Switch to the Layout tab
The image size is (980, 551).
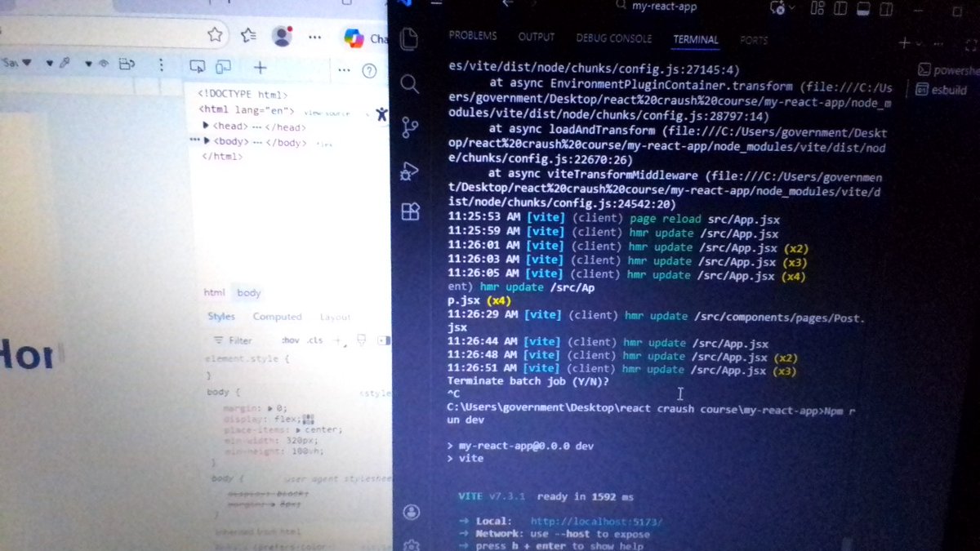point(335,317)
